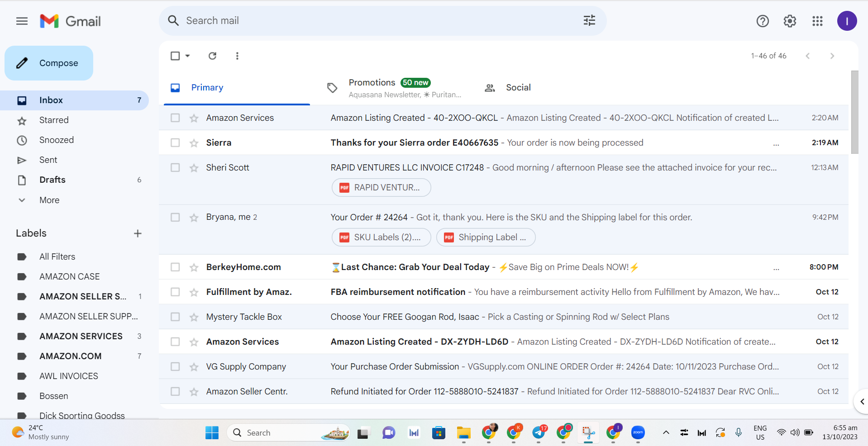Switch to the Primary tab
This screenshot has height=446, width=868.
[237, 87]
